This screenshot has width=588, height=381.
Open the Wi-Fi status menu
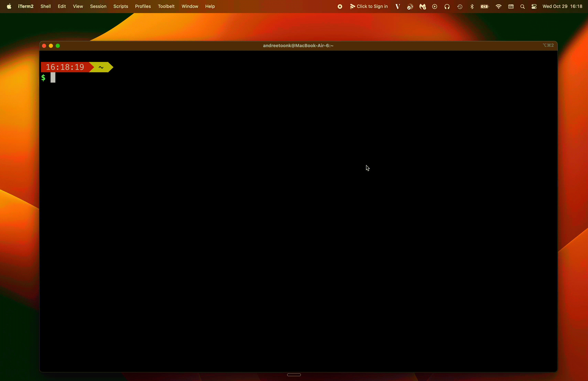tap(498, 6)
